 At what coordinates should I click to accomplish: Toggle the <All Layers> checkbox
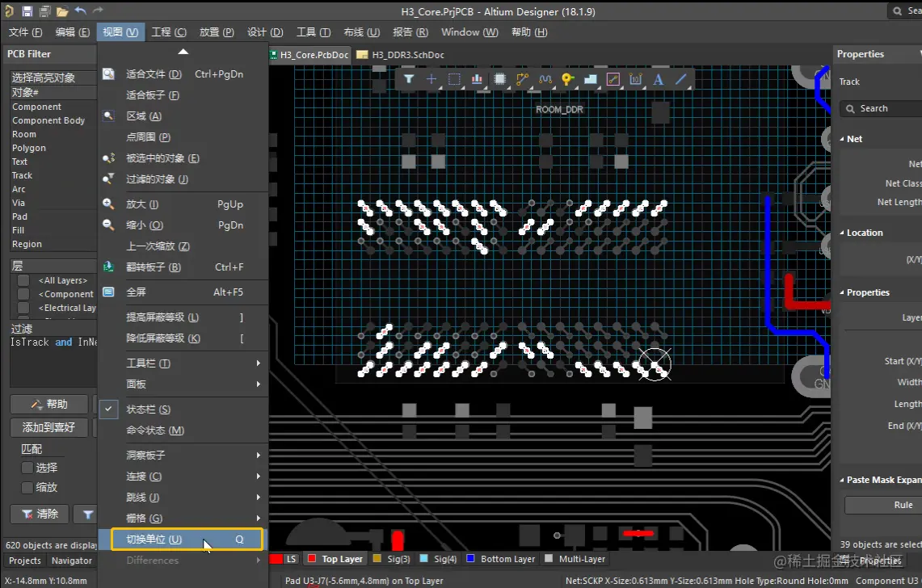point(23,280)
